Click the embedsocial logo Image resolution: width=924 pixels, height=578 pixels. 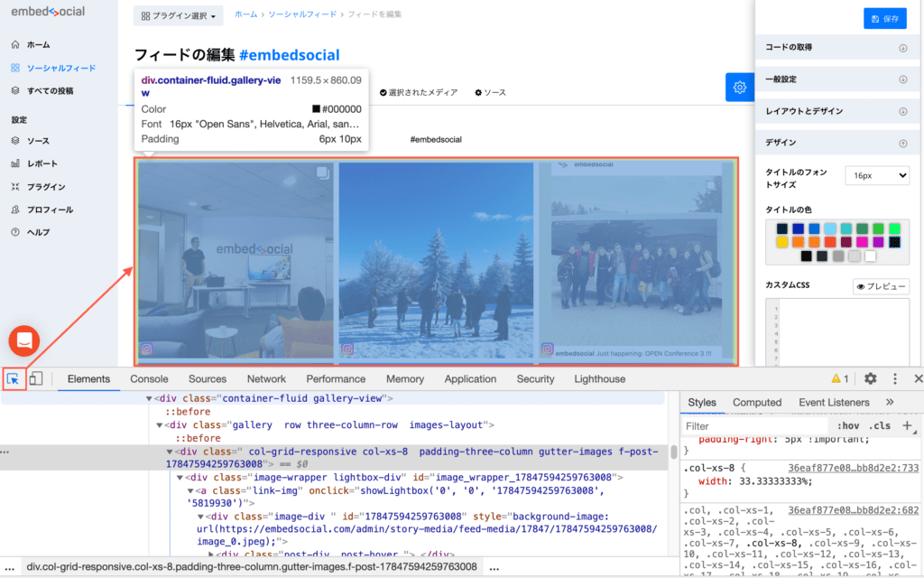coord(48,11)
